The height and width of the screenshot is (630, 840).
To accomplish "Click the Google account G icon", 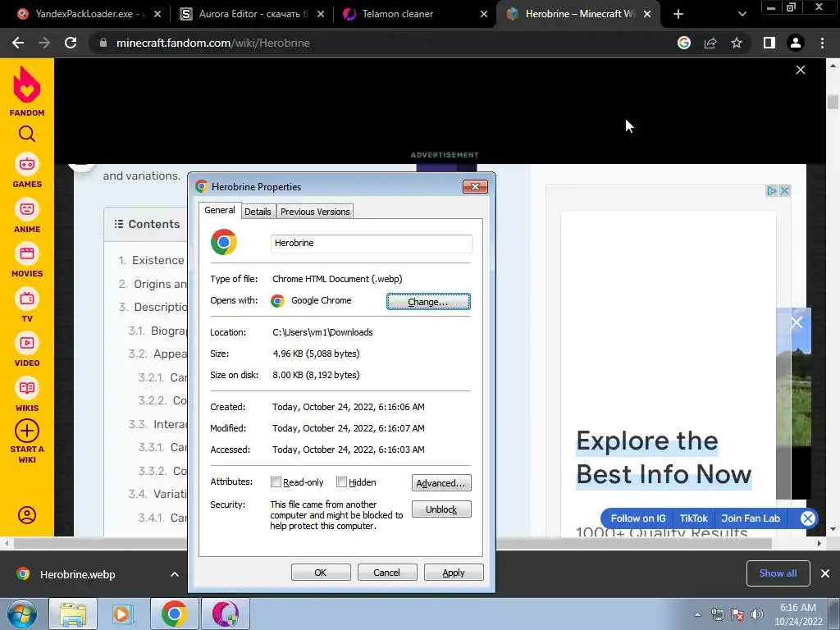I will tap(684, 43).
